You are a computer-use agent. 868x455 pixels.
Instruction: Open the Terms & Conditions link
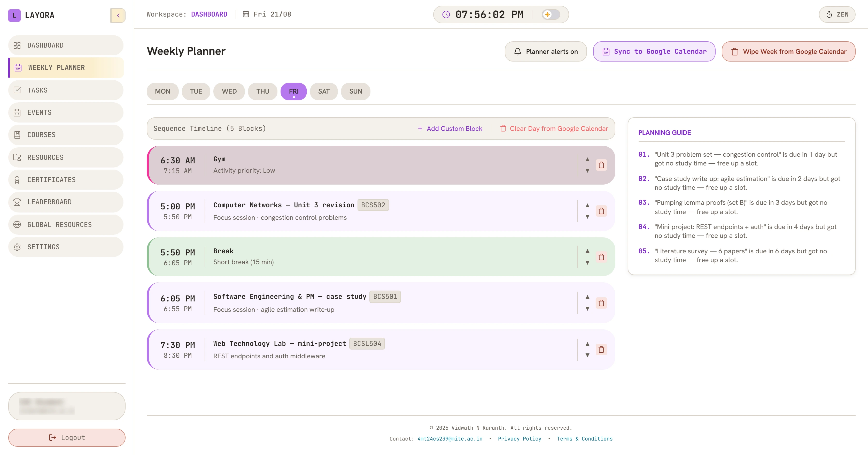pyautogui.click(x=584, y=438)
